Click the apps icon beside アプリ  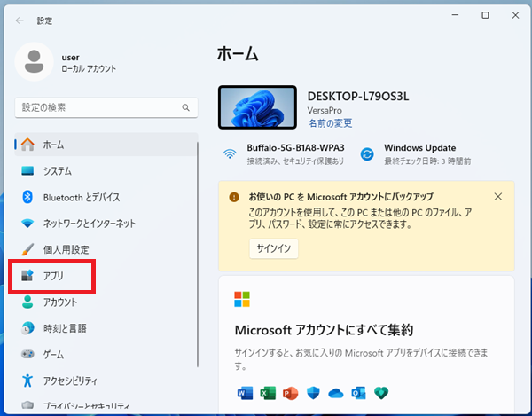coord(27,276)
